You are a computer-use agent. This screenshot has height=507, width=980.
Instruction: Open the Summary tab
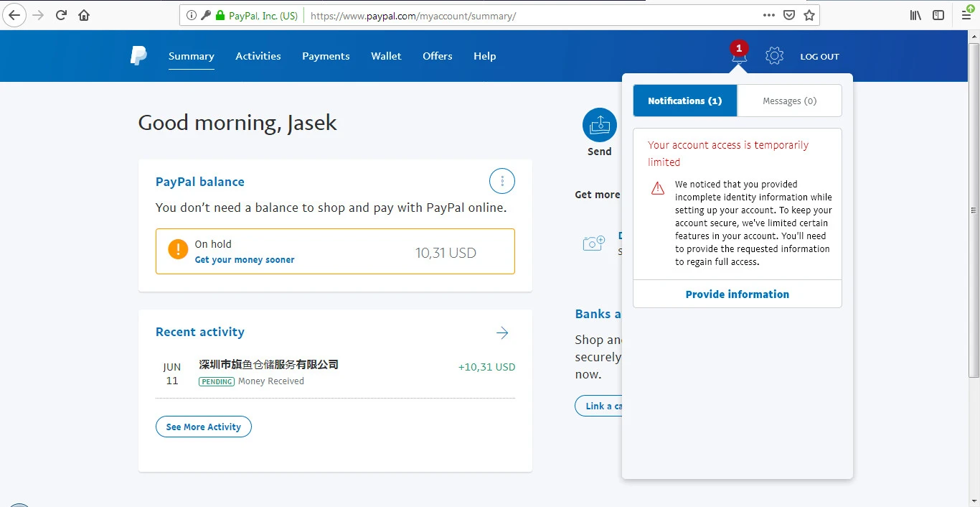coord(192,56)
